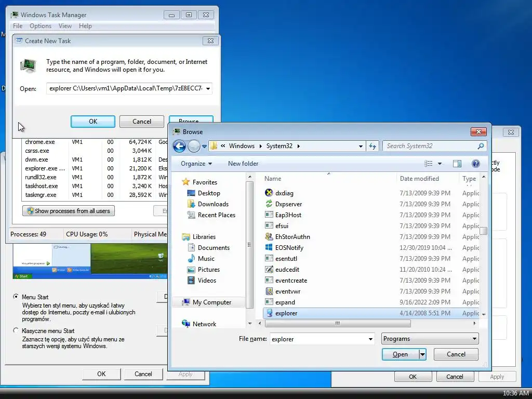Select Network in navigation pane

199,324
